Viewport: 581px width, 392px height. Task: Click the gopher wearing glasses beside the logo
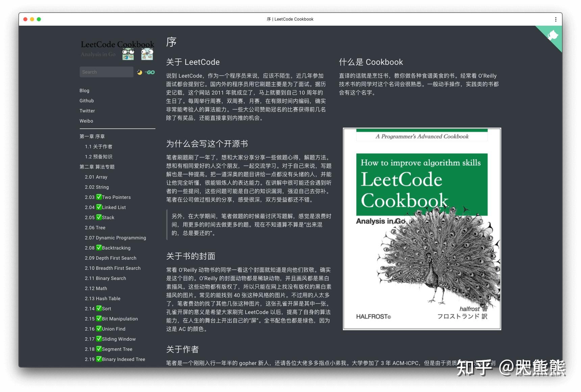tap(128, 53)
